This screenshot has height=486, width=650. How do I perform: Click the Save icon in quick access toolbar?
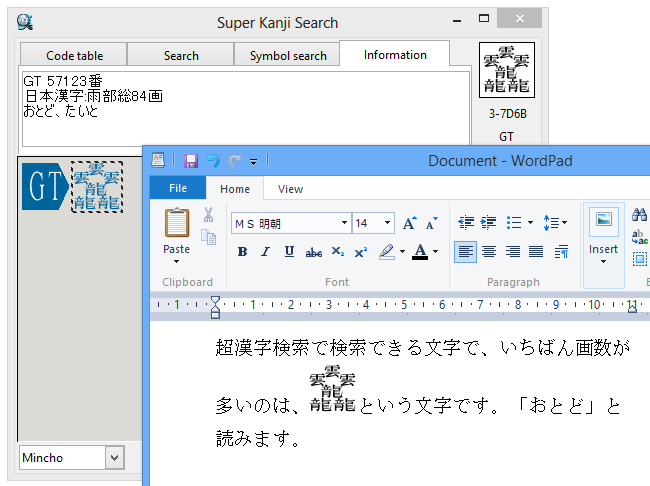pyautogui.click(x=190, y=160)
